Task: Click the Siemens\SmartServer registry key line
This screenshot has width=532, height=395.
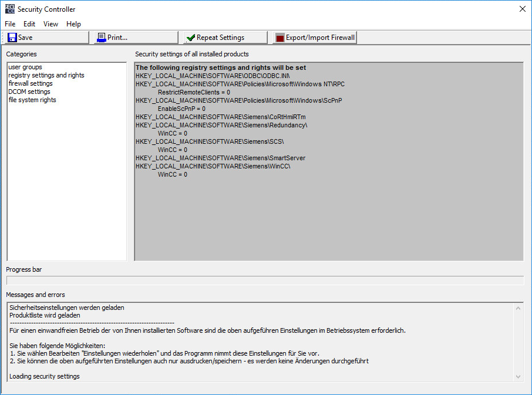Action: tap(221, 158)
